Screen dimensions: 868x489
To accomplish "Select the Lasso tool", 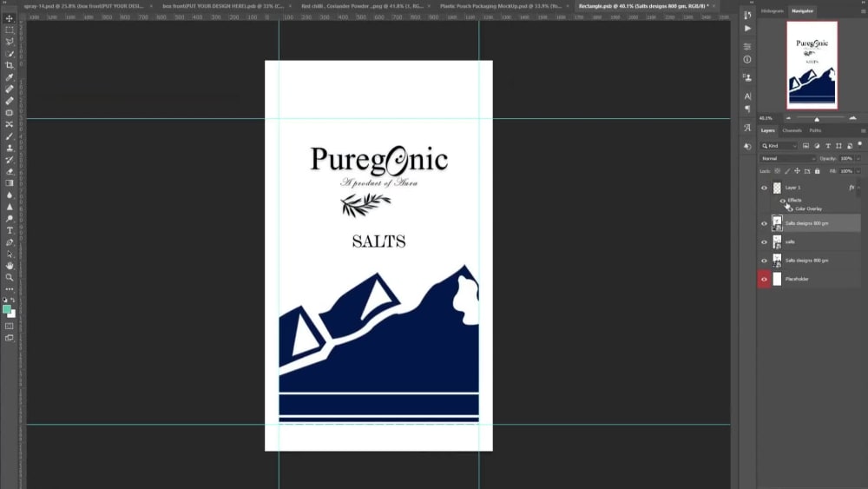I will (10, 42).
